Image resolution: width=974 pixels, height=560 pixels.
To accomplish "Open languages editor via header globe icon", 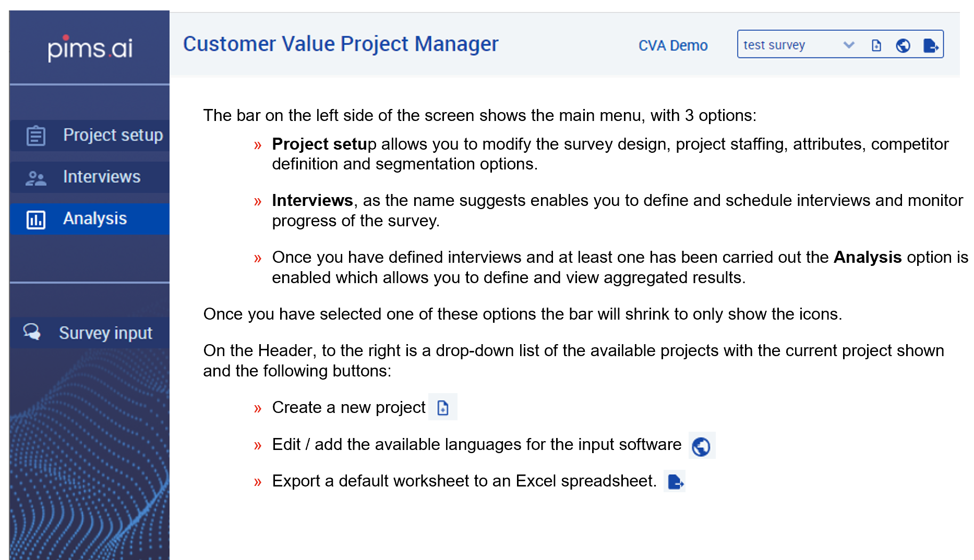I will [x=903, y=45].
